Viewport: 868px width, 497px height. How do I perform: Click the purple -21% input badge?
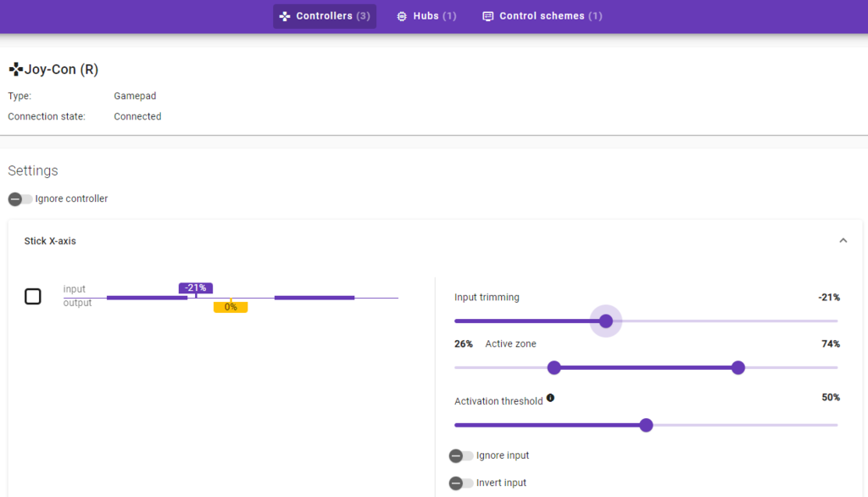195,288
